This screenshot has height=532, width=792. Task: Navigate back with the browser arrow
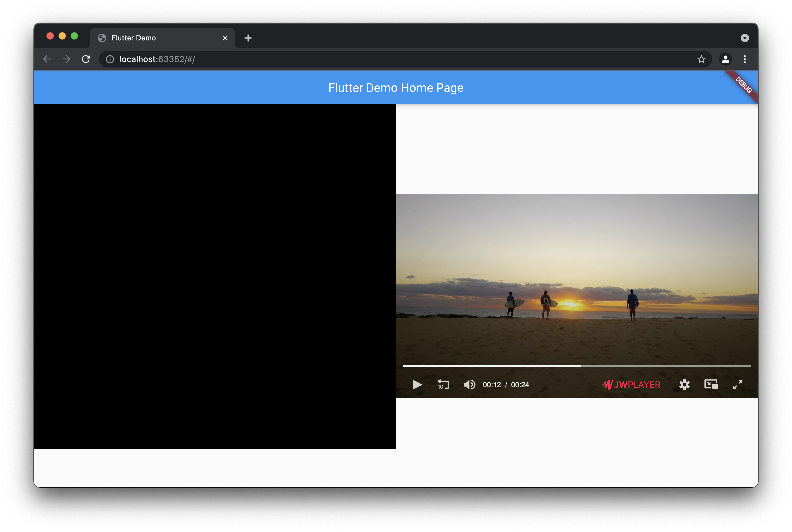(x=47, y=59)
